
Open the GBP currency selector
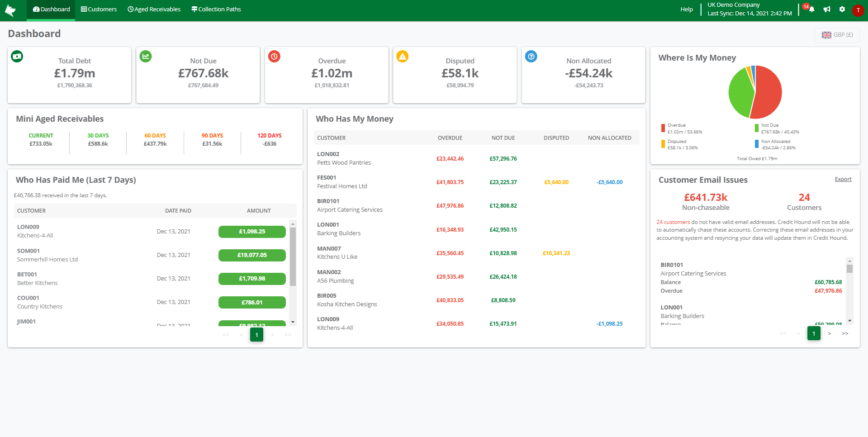pos(837,35)
